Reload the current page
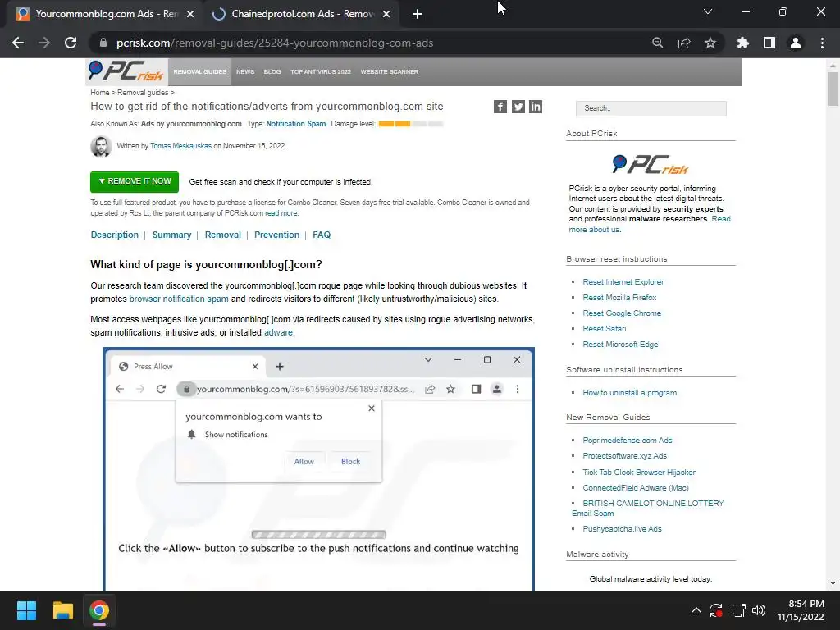 click(x=71, y=43)
